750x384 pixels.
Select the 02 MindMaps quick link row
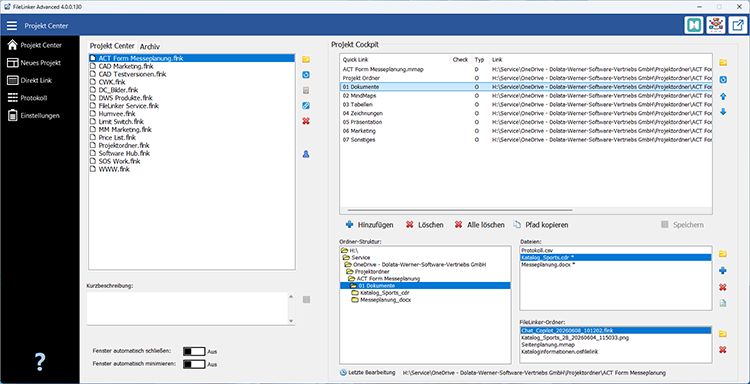click(x=526, y=96)
